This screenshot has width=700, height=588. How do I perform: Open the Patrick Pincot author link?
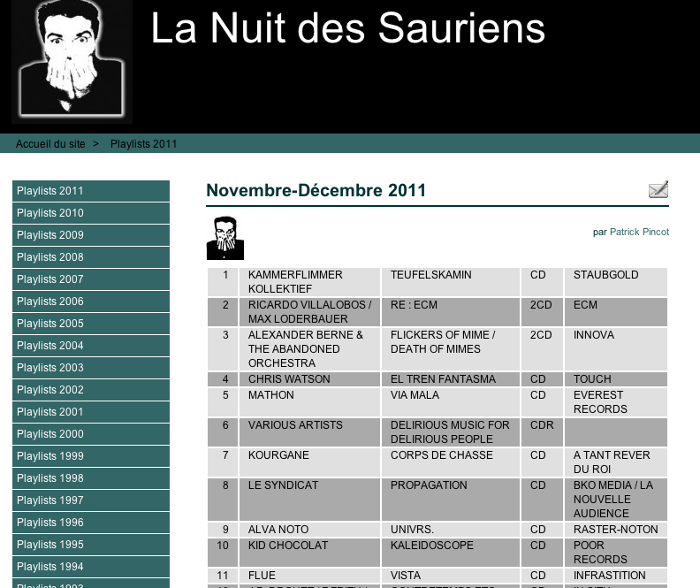click(x=639, y=232)
